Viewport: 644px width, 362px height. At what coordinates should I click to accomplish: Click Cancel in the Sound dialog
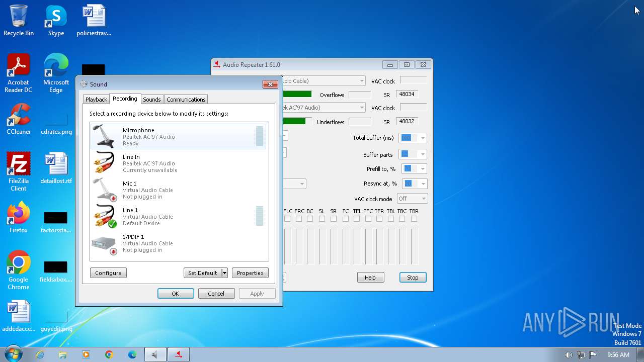(x=216, y=294)
